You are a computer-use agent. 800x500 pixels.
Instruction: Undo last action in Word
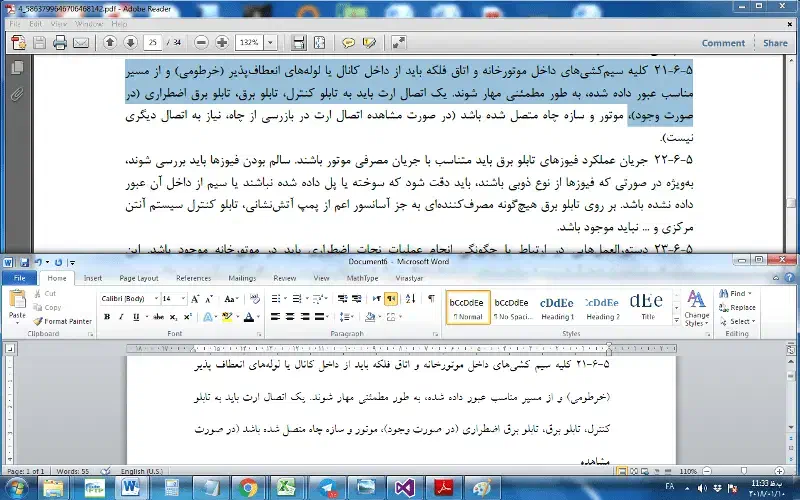tap(38, 263)
